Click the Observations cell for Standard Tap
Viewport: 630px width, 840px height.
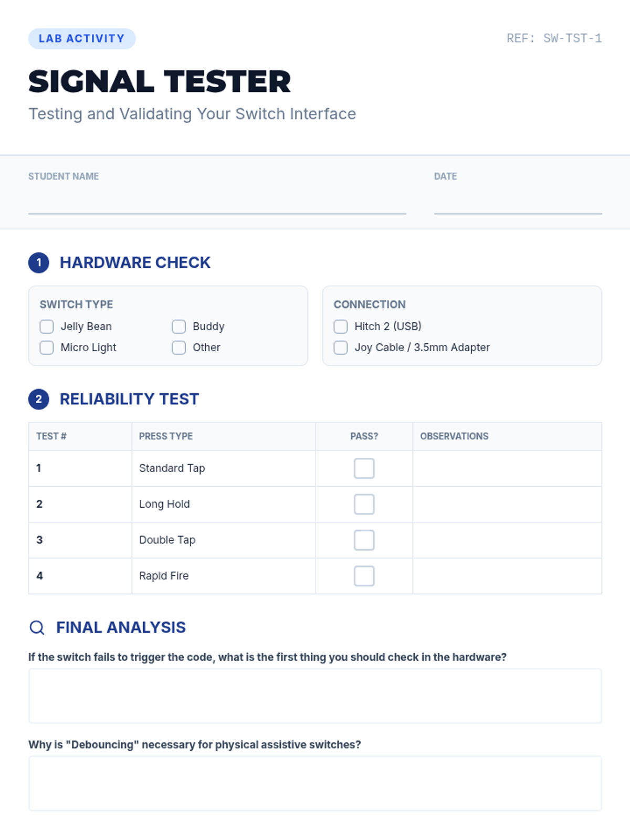click(x=507, y=468)
